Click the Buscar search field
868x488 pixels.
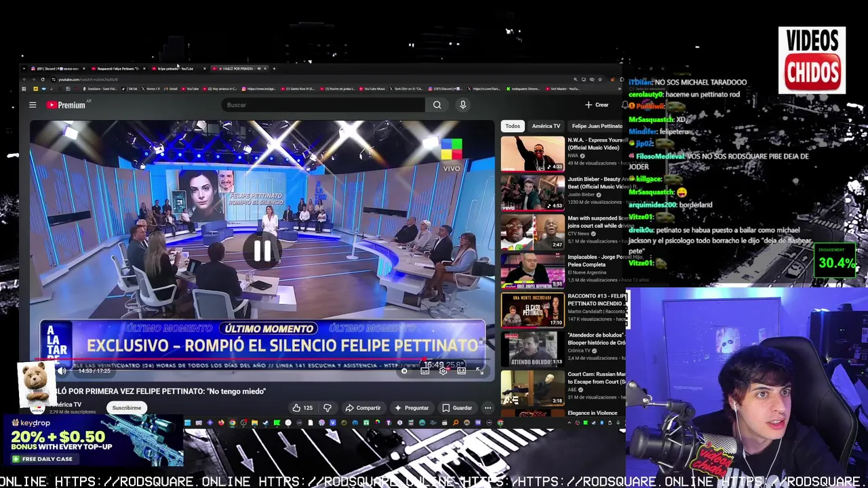(323, 105)
